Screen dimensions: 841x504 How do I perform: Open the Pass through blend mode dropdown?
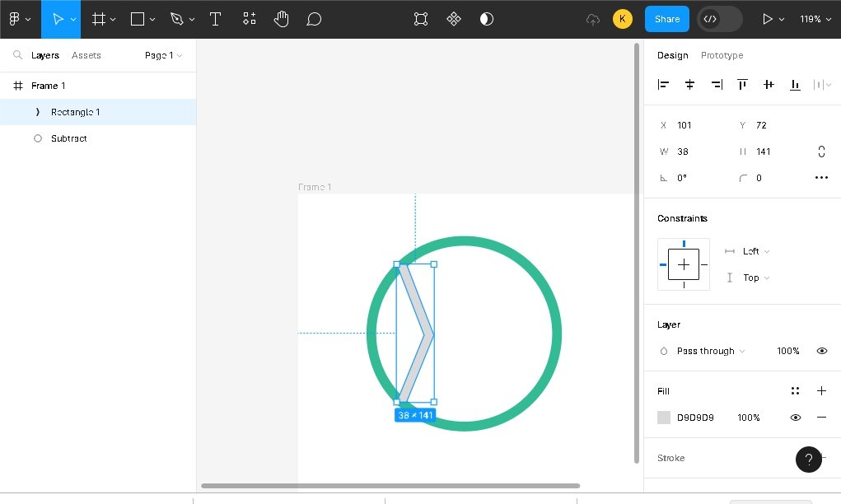[x=710, y=351]
